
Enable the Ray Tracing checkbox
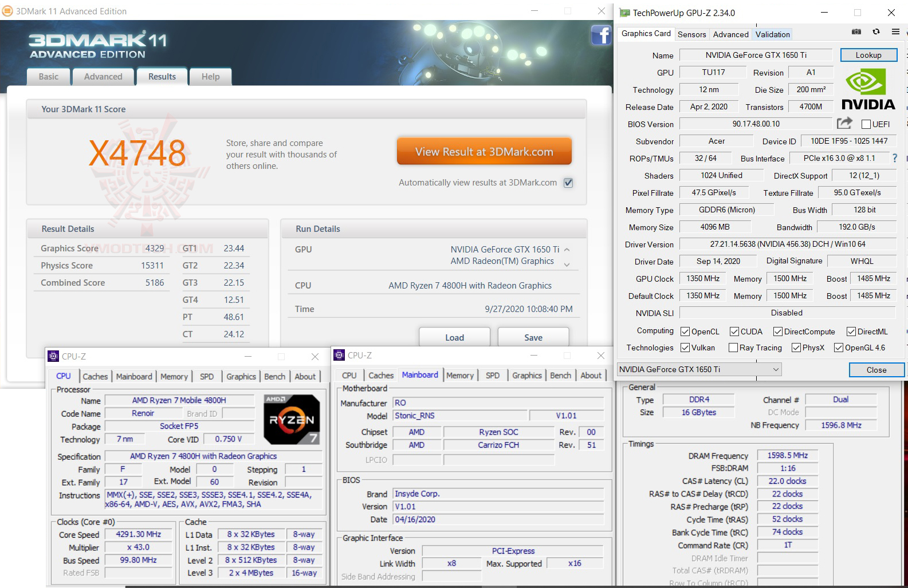[x=733, y=348]
